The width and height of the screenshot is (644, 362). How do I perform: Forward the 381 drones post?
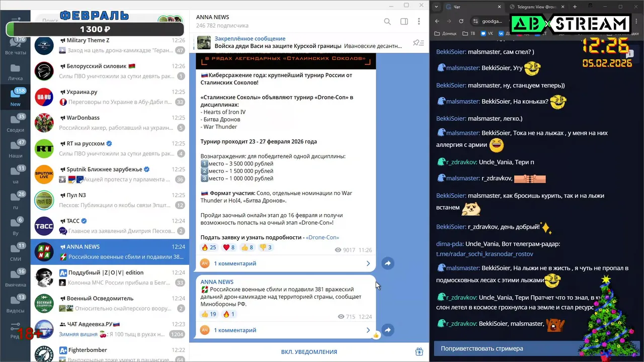(x=387, y=330)
